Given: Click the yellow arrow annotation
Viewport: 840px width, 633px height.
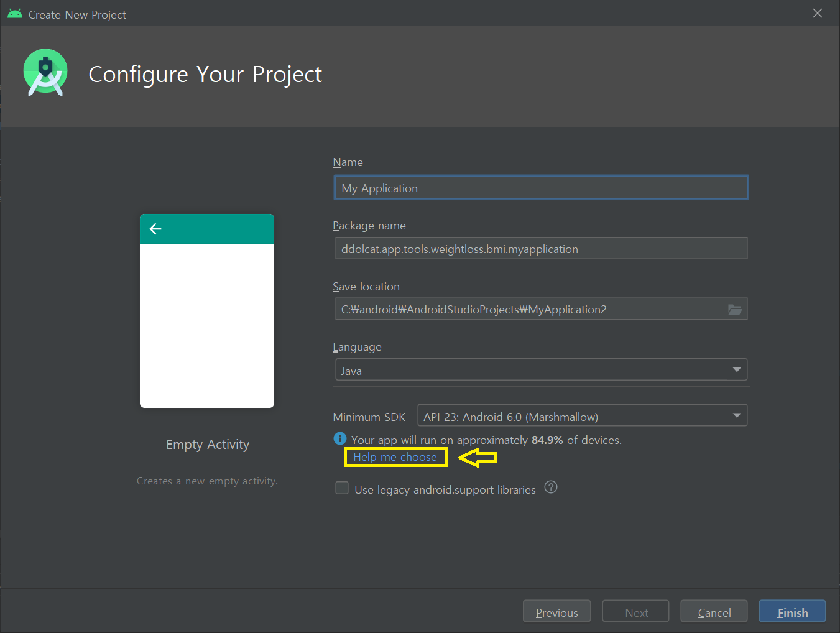Looking at the screenshot, I should (478, 458).
